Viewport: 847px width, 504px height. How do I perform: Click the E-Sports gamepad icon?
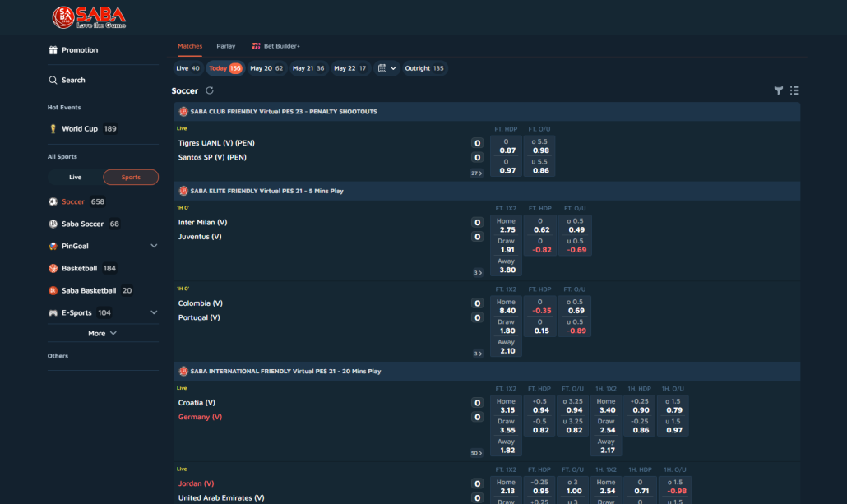pos(53,312)
